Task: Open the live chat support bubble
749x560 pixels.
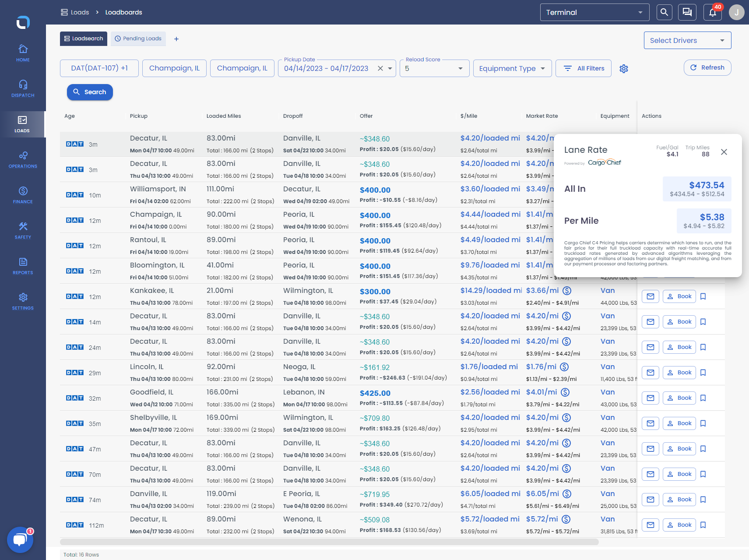Action: pos(20,540)
